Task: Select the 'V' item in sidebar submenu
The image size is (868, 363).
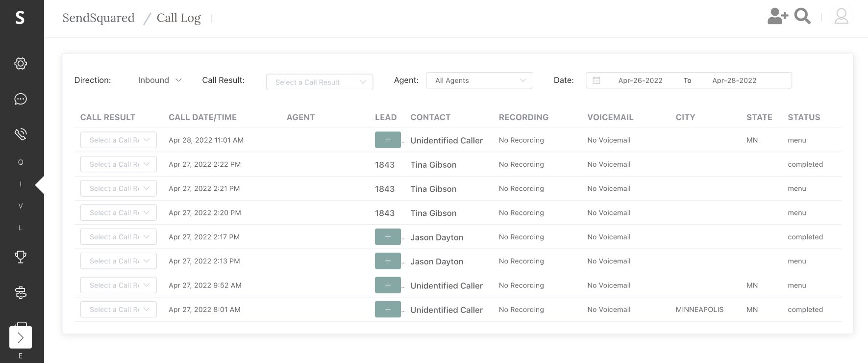Action: pyautogui.click(x=21, y=206)
